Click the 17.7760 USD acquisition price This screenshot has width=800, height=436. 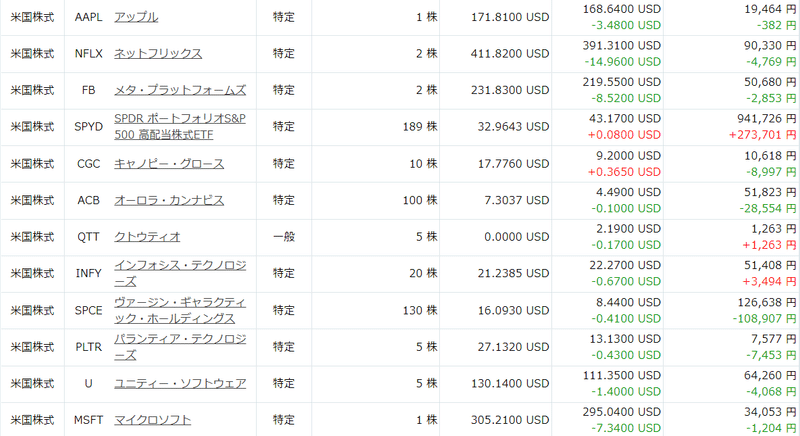coord(513,164)
